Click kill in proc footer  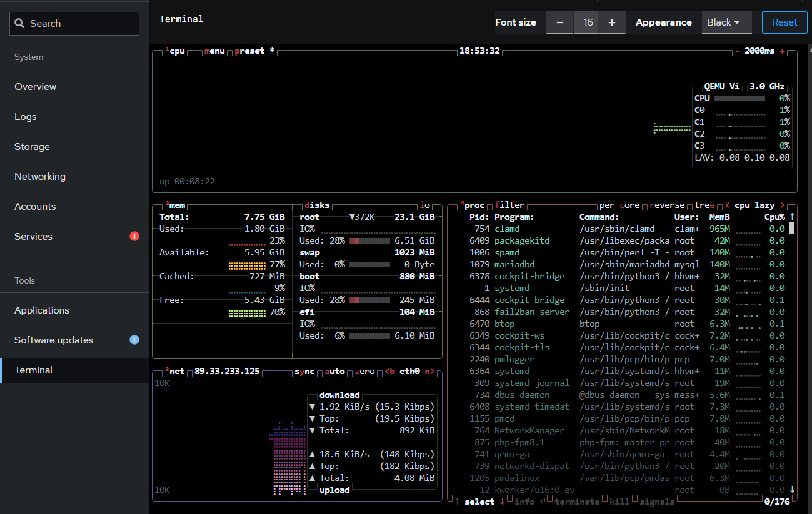pos(619,502)
